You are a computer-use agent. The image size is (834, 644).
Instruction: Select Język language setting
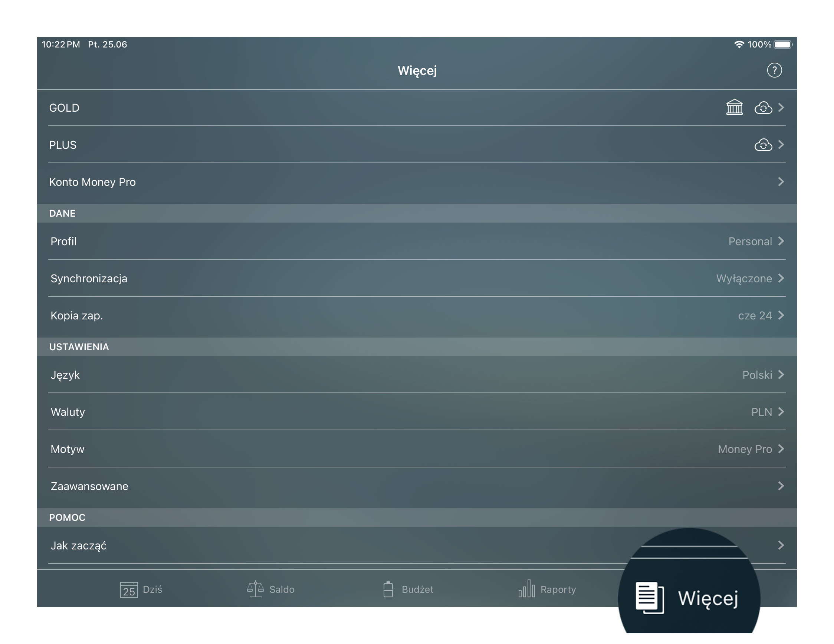(x=417, y=375)
